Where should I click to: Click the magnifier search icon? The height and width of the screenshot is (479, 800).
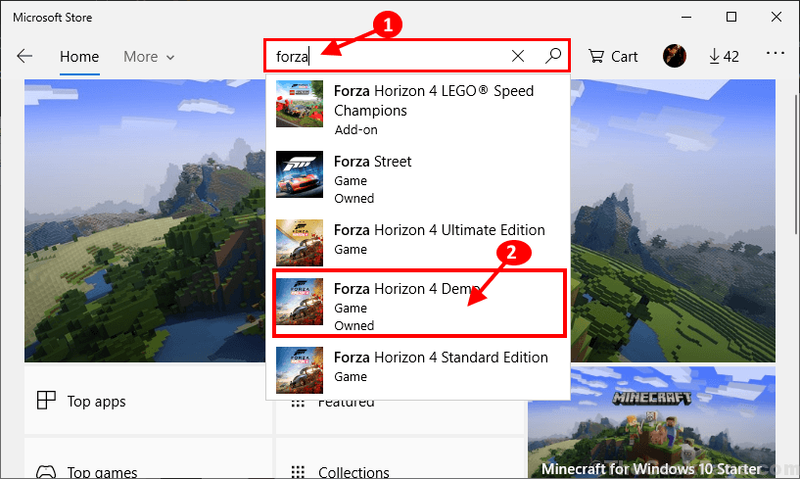[553, 56]
